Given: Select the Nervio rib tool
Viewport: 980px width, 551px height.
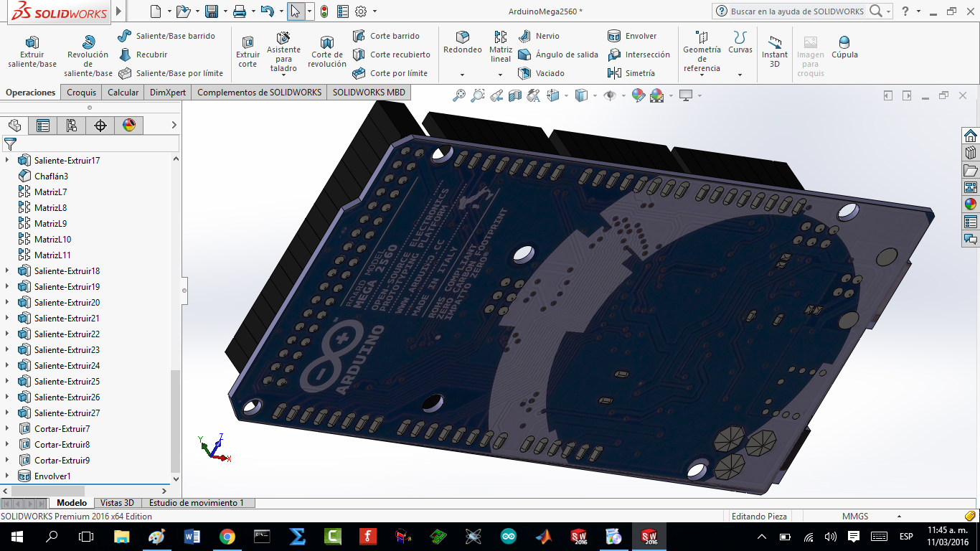Looking at the screenshot, I should pyautogui.click(x=539, y=36).
